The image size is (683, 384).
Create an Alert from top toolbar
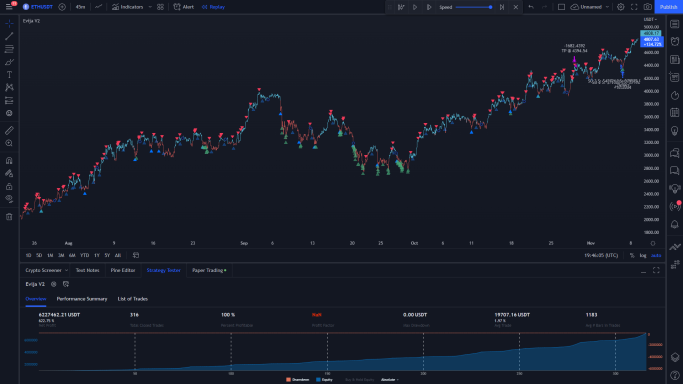184,7
